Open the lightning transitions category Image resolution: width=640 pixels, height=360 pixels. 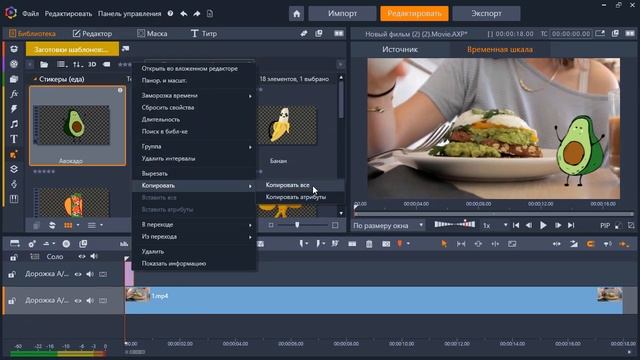[x=14, y=109]
